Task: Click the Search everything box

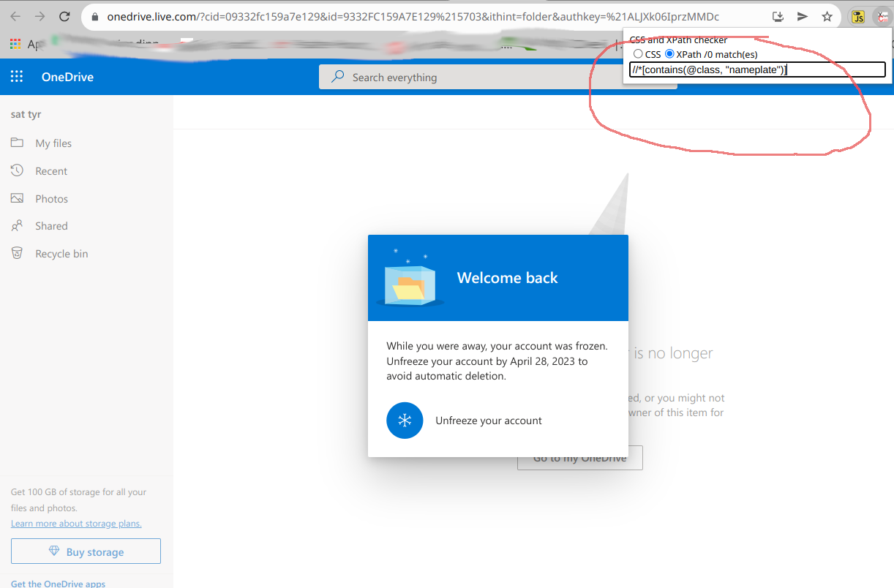Action: tap(497, 77)
